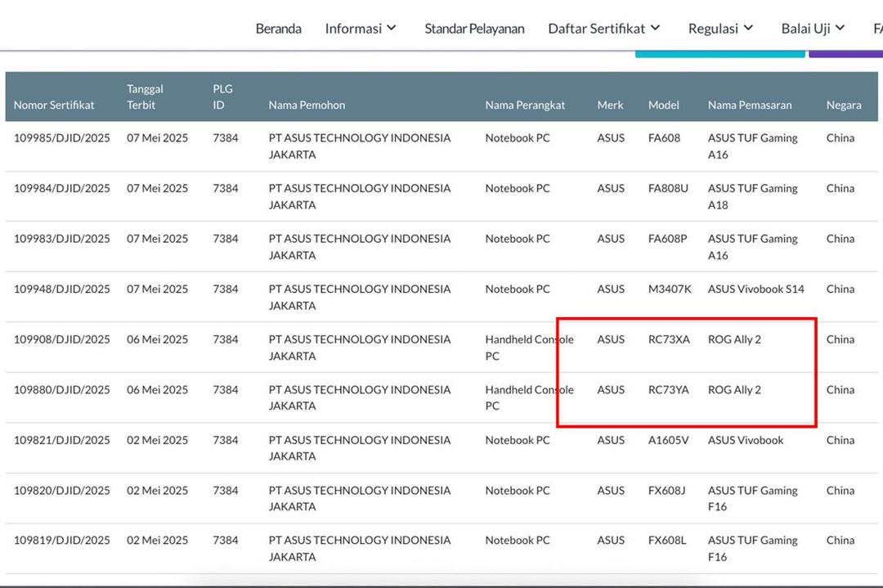The width and height of the screenshot is (883, 588).
Task: Select certificate 109820/DJID/2025
Action: tap(62, 491)
